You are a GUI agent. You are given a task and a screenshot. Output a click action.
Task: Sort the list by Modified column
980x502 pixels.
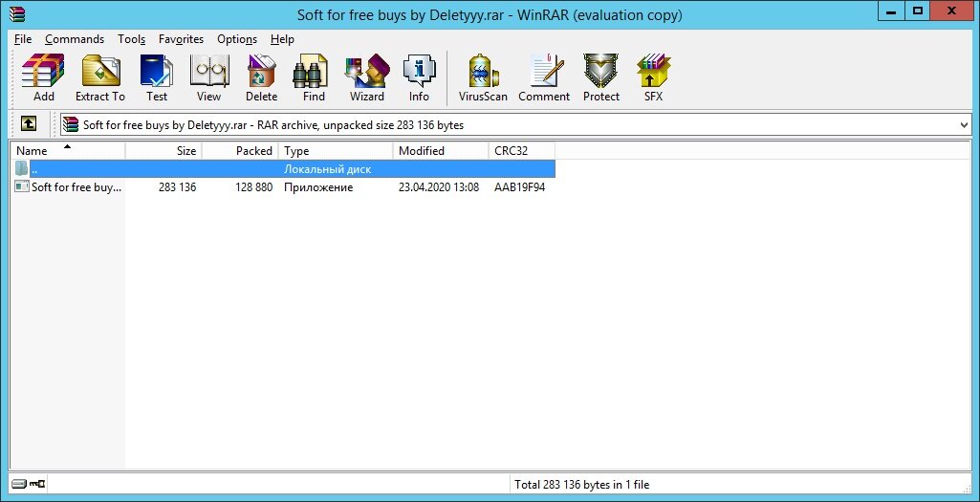[x=441, y=151]
